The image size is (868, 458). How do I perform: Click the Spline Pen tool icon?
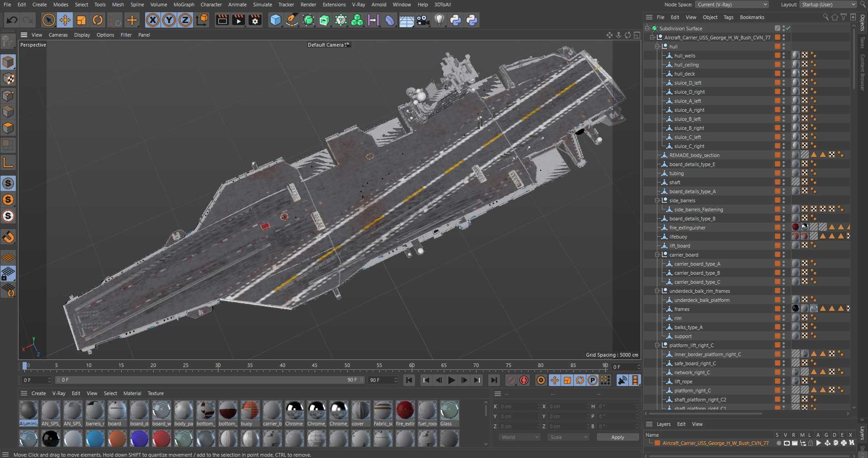[x=292, y=20]
